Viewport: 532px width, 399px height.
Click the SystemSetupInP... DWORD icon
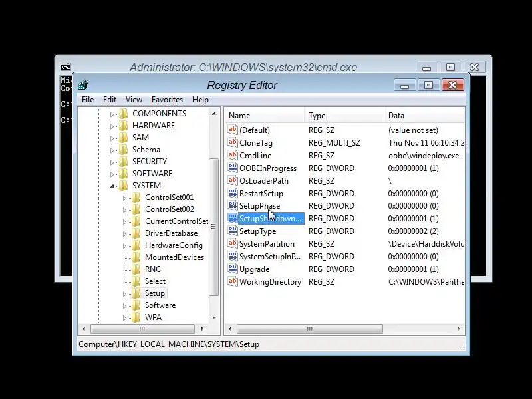point(232,257)
